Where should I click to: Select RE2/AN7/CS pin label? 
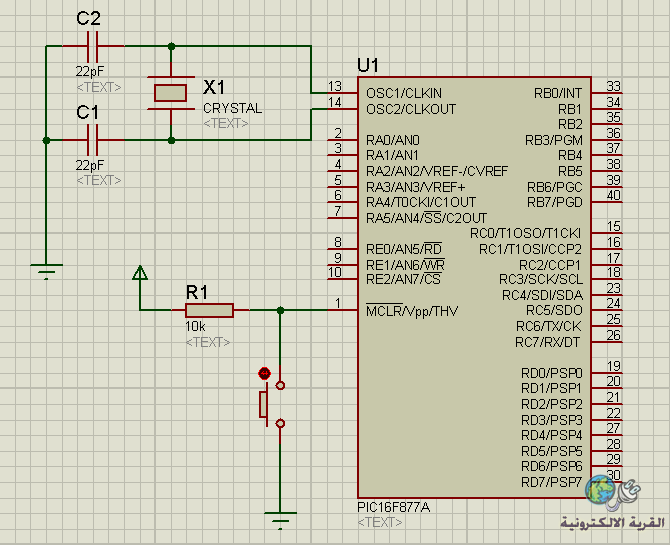(x=403, y=280)
